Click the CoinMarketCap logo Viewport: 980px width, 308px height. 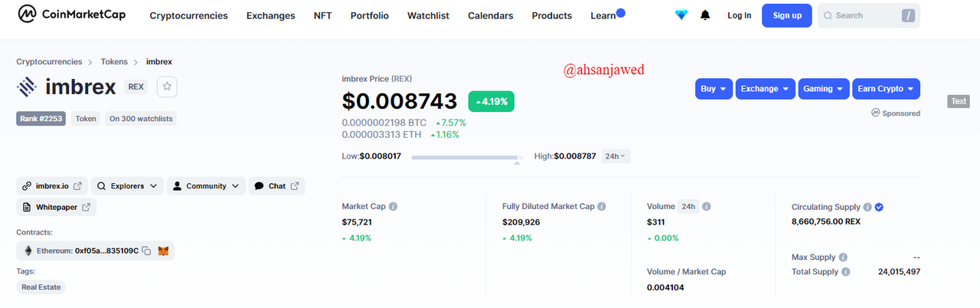coord(71,15)
